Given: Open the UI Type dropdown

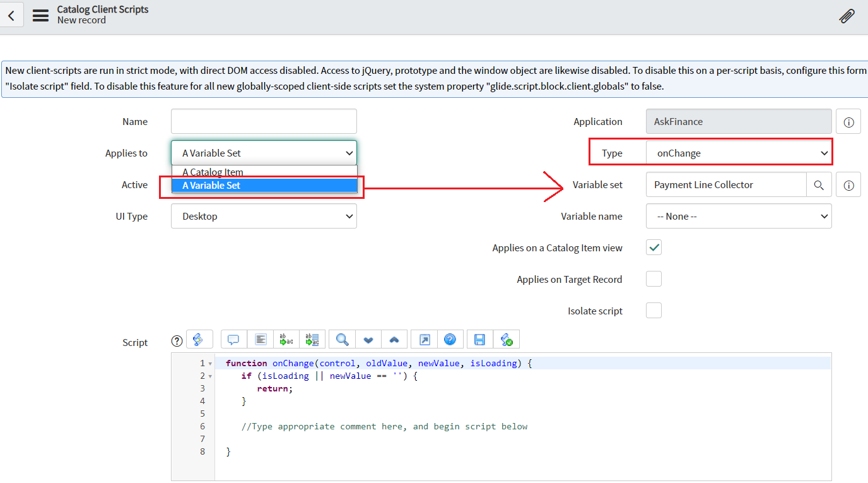Looking at the screenshot, I should 264,216.
